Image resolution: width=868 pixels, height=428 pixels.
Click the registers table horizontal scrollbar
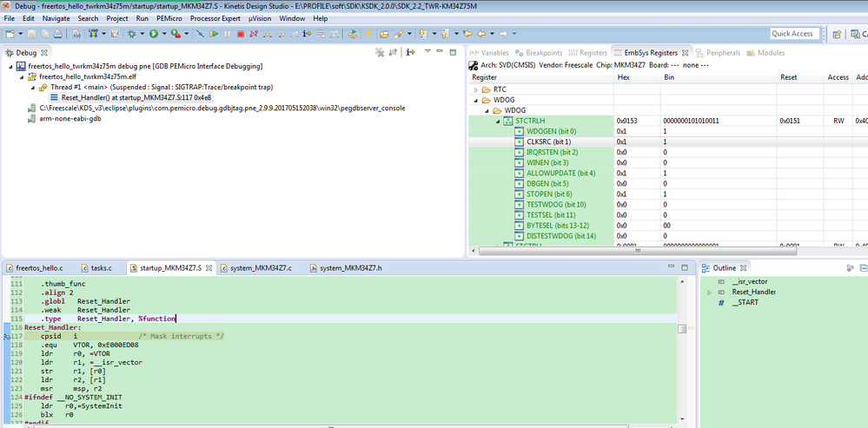637,251
